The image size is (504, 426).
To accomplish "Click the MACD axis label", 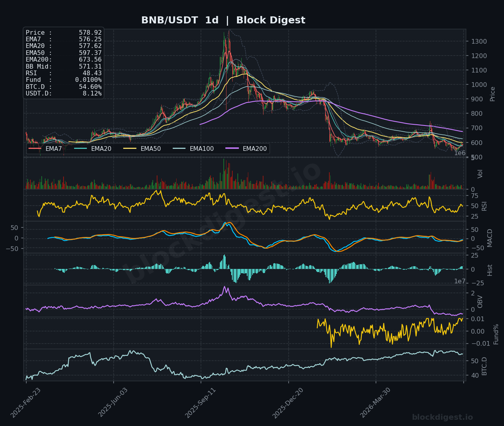I will pyautogui.click(x=490, y=238).
